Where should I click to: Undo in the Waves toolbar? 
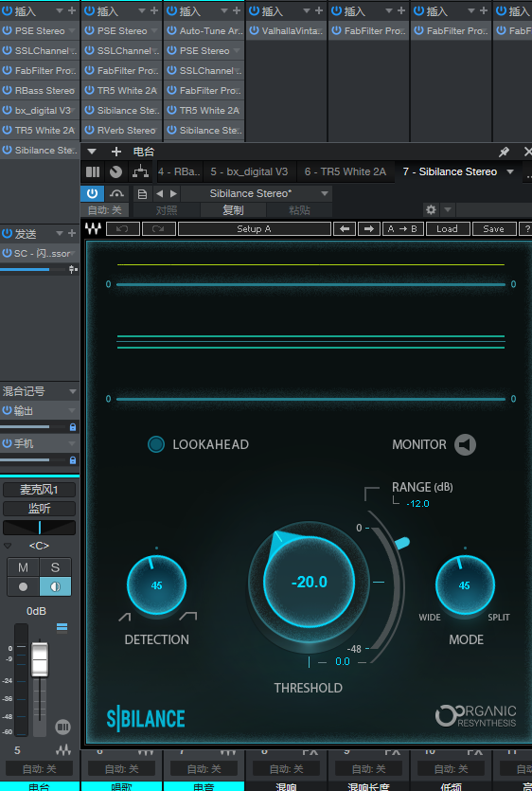[x=122, y=229]
